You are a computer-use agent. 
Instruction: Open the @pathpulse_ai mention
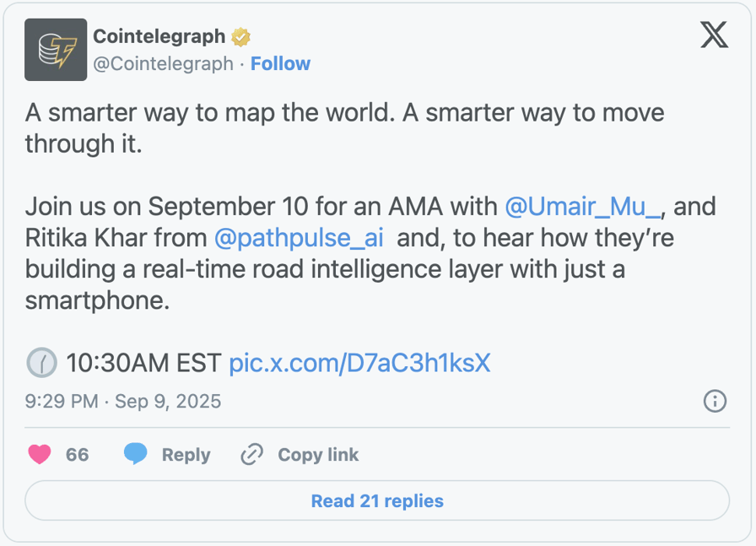coord(299,238)
